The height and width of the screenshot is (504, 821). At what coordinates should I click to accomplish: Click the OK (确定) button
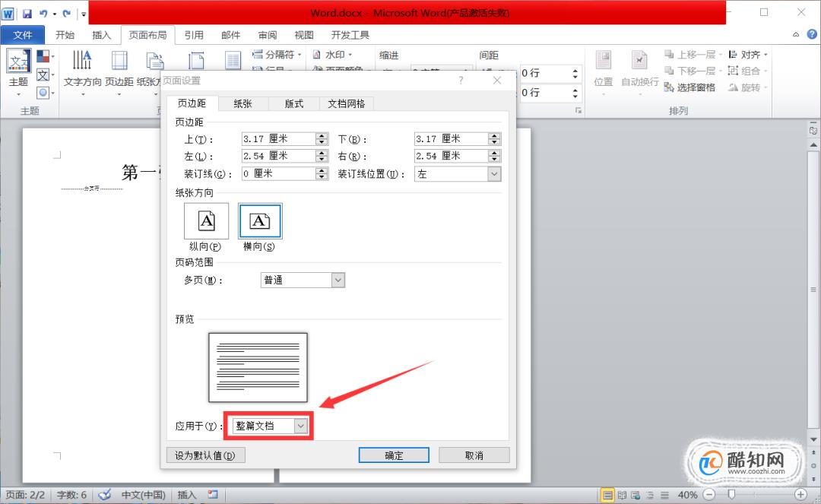(394, 455)
